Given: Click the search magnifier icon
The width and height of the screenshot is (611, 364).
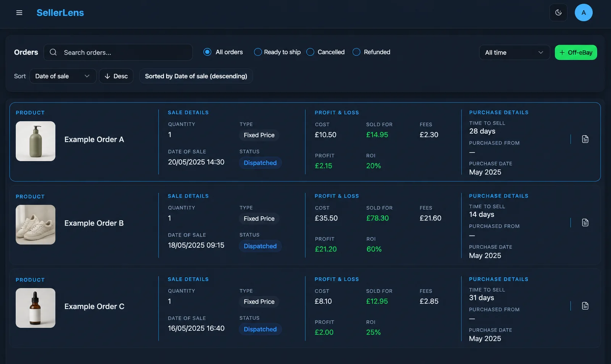Looking at the screenshot, I should (x=53, y=52).
